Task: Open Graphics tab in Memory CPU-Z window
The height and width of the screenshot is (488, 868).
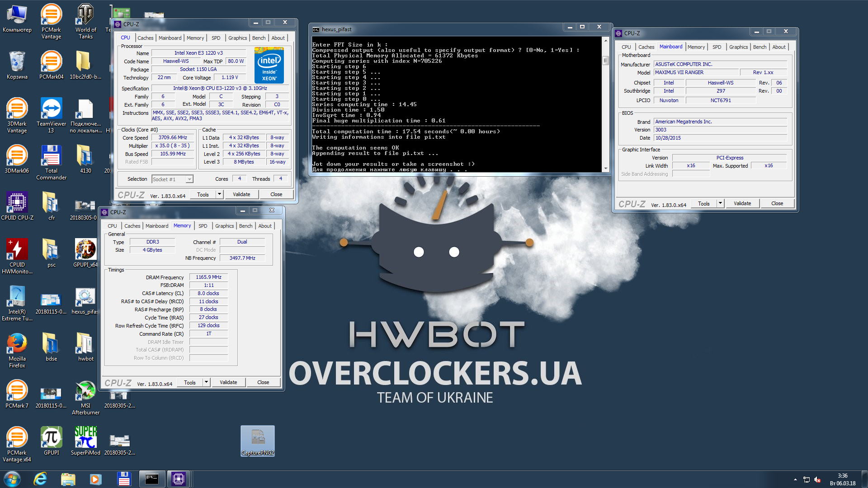Action: pos(224,226)
